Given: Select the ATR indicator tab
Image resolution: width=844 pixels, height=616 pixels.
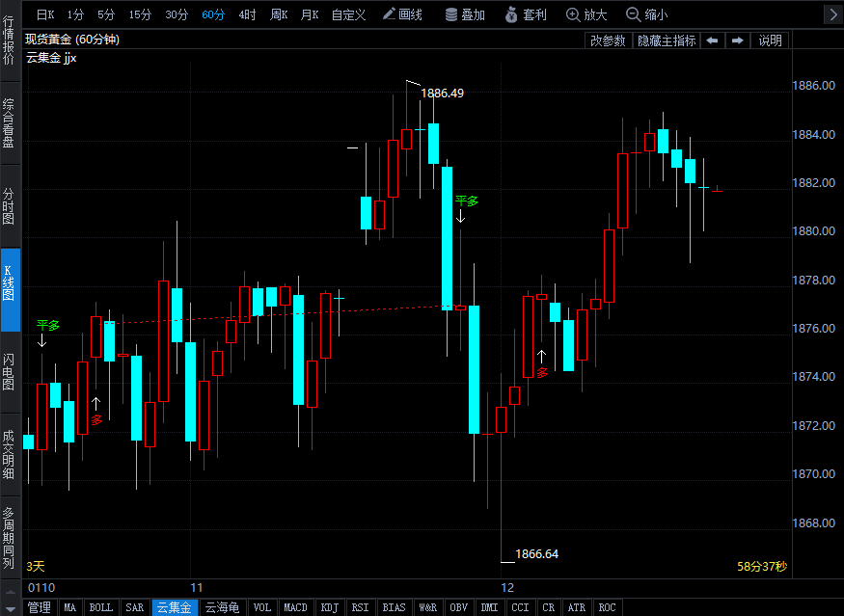Looking at the screenshot, I should click(577, 607).
